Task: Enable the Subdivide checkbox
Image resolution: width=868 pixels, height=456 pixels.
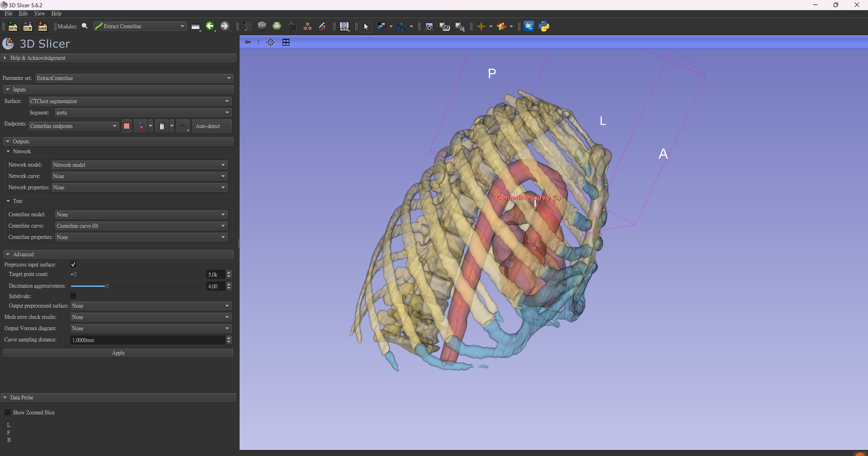Action: click(73, 296)
